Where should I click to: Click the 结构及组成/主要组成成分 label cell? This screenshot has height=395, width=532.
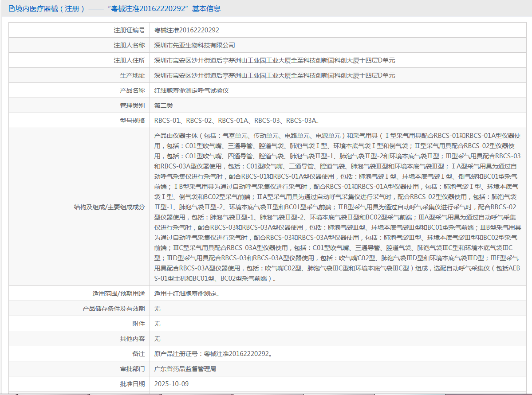[x=109, y=207]
